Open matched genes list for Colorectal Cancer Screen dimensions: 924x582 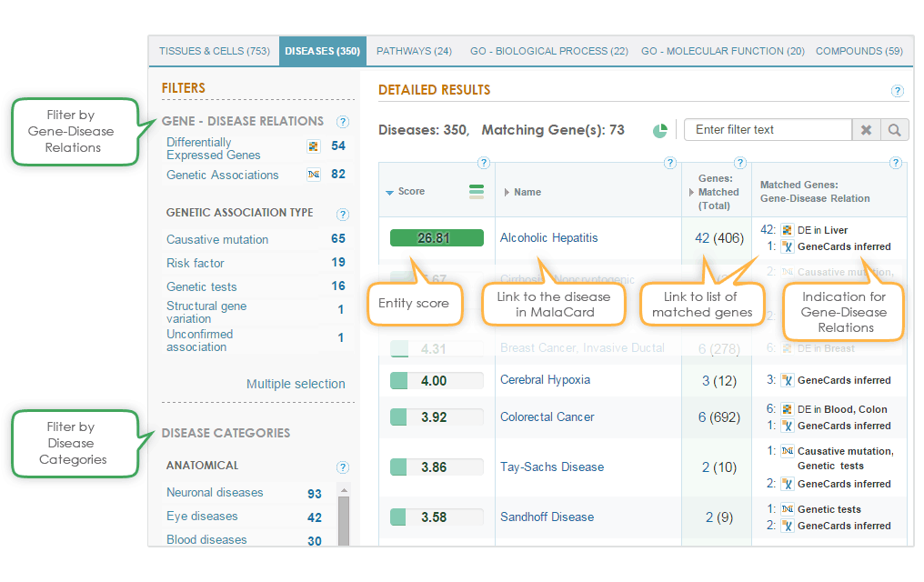pos(714,417)
